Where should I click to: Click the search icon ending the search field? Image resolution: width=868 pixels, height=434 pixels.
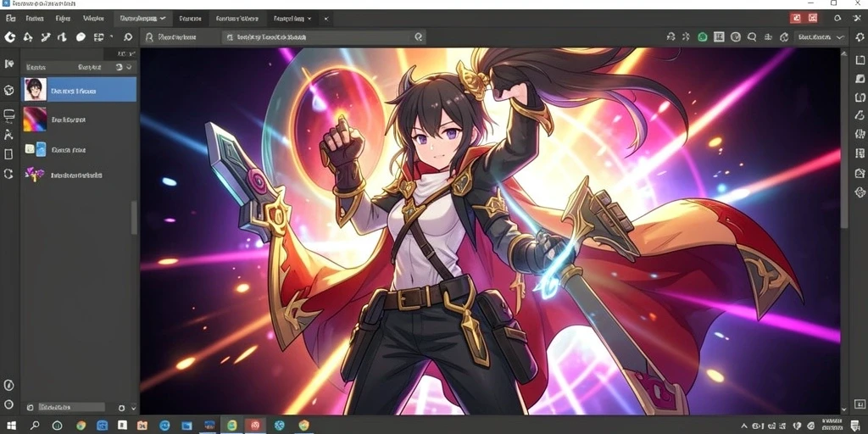(419, 37)
